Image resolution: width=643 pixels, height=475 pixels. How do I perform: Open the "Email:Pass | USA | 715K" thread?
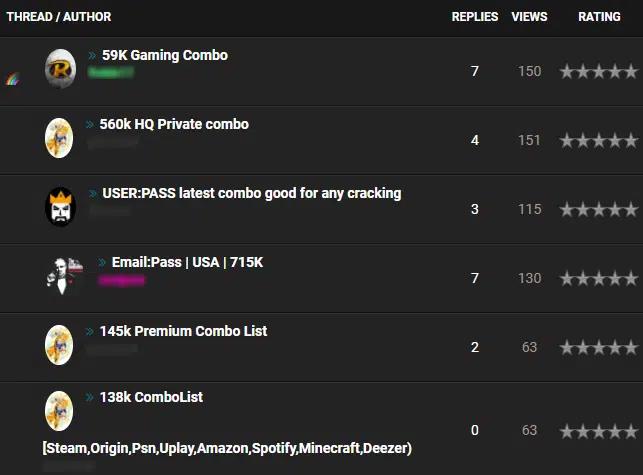pos(187,262)
